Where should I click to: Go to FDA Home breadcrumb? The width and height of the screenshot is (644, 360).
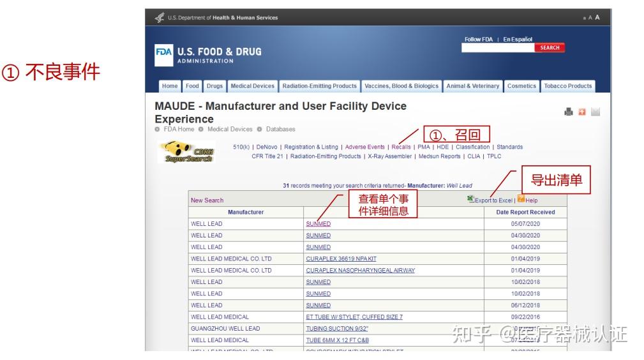tap(179, 129)
